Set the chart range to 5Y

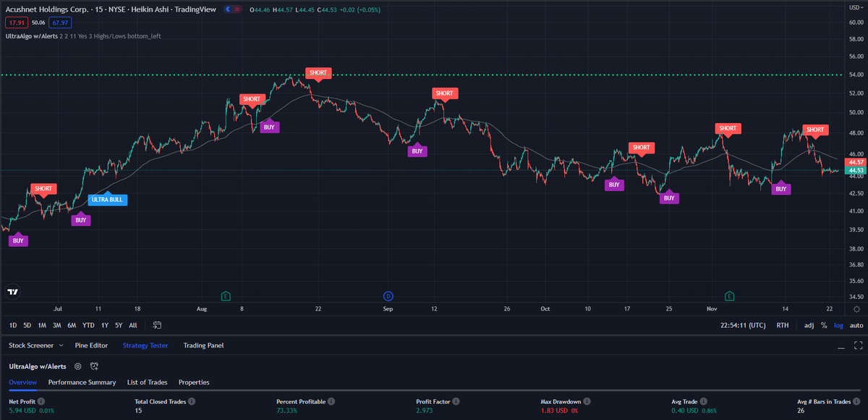(119, 325)
